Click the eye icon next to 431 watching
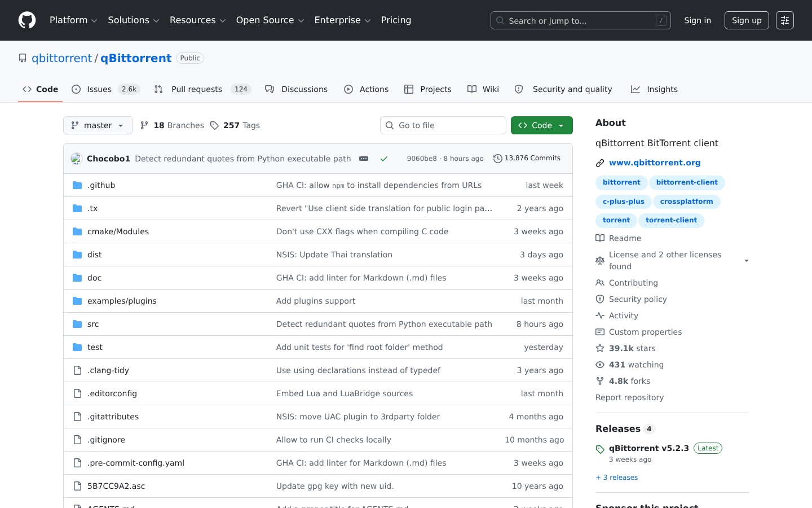The height and width of the screenshot is (508, 812). 600,365
